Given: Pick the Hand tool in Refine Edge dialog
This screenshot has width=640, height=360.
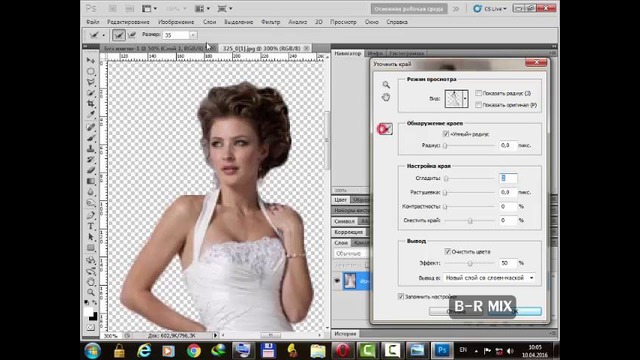Looking at the screenshot, I should [x=386, y=97].
